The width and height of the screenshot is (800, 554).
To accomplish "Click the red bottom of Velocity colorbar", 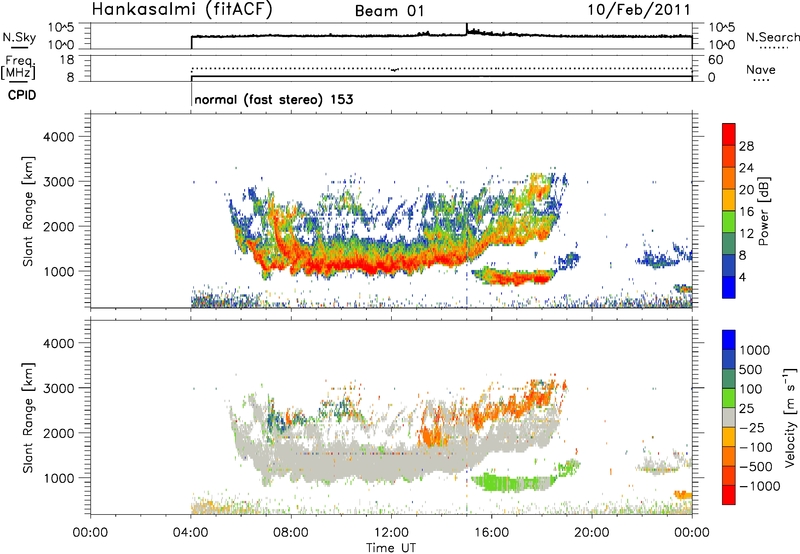I will tap(729, 495).
